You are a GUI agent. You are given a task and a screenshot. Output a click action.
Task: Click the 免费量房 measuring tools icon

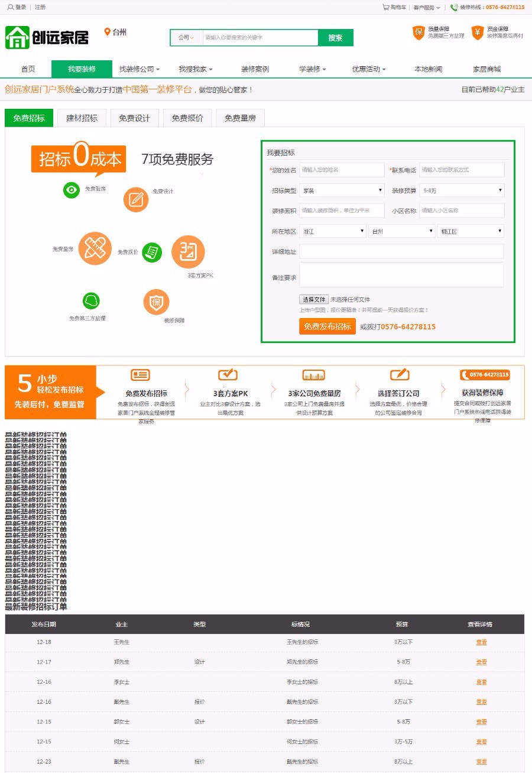click(95, 249)
